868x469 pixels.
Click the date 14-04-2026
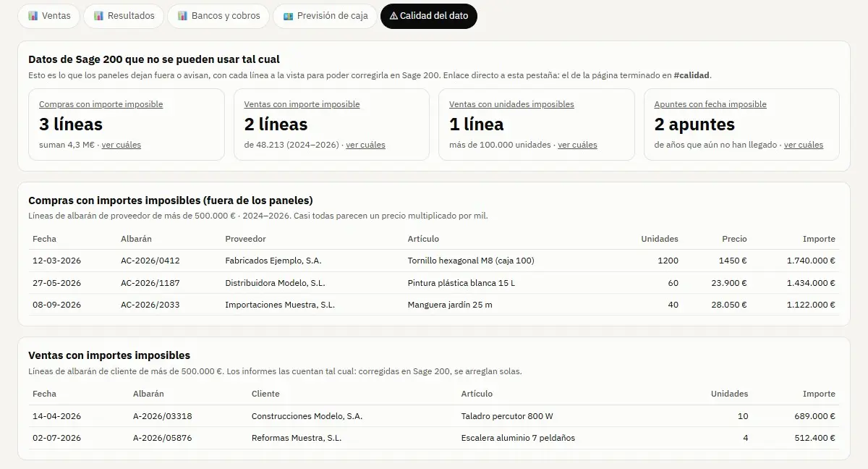(x=56, y=416)
